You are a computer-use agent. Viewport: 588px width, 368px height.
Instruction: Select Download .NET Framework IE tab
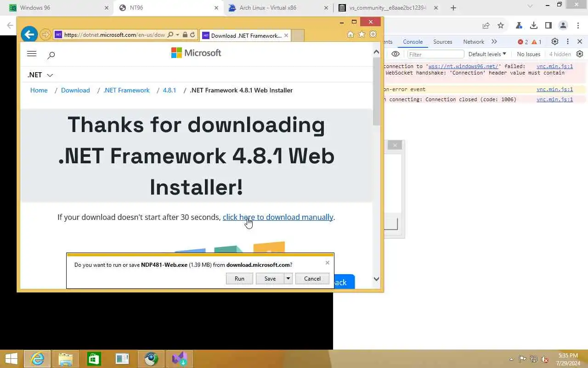[x=245, y=35]
